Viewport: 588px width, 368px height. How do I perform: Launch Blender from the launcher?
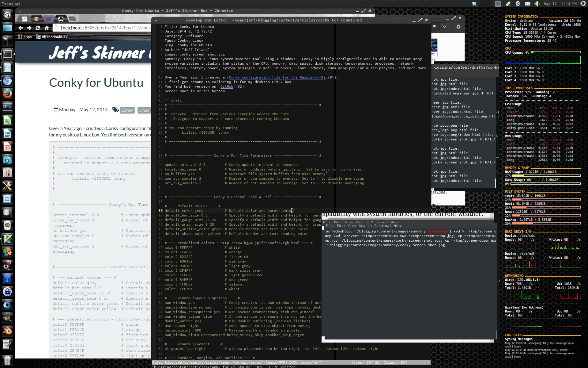click(7, 331)
